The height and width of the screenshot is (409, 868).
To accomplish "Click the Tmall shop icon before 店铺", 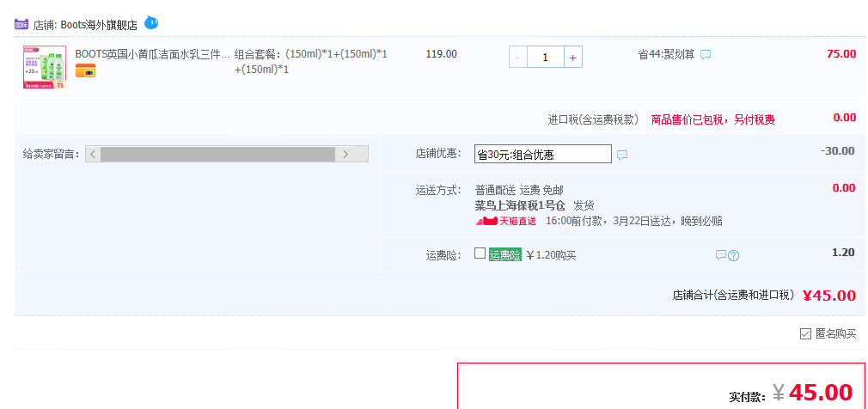I will [21, 25].
